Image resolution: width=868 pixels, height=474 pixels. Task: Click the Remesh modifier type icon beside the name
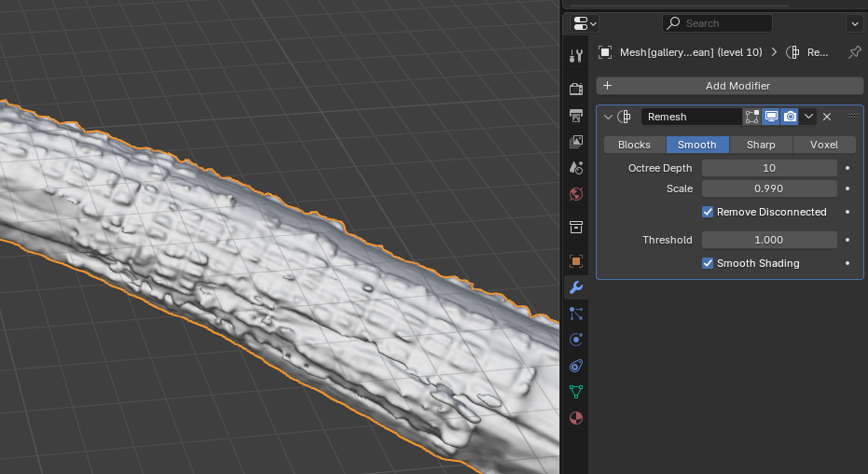pos(625,117)
